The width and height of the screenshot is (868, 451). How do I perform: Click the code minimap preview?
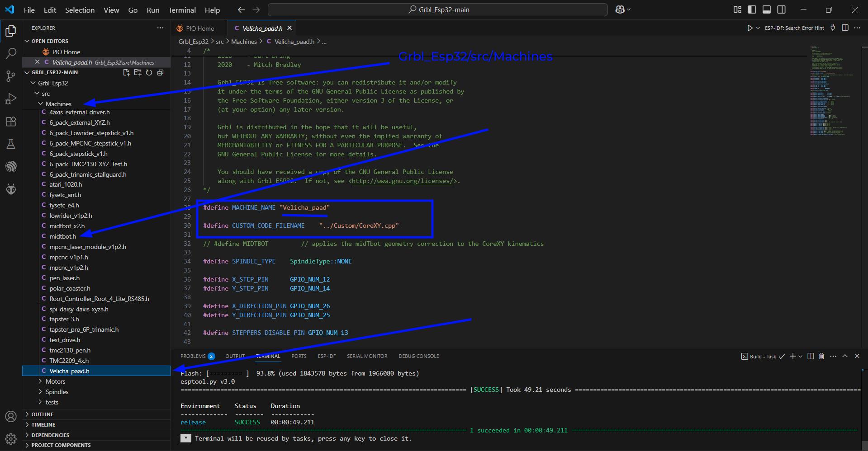tap(831, 90)
